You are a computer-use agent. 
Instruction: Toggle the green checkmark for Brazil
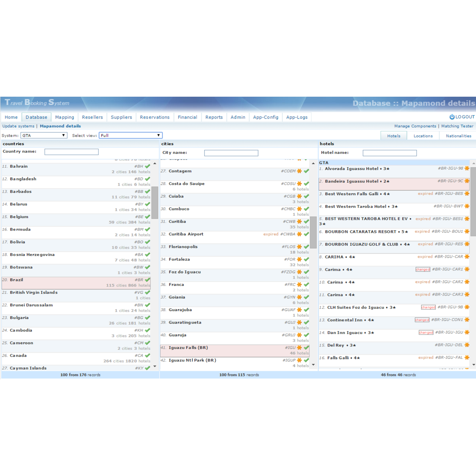pos(148,280)
